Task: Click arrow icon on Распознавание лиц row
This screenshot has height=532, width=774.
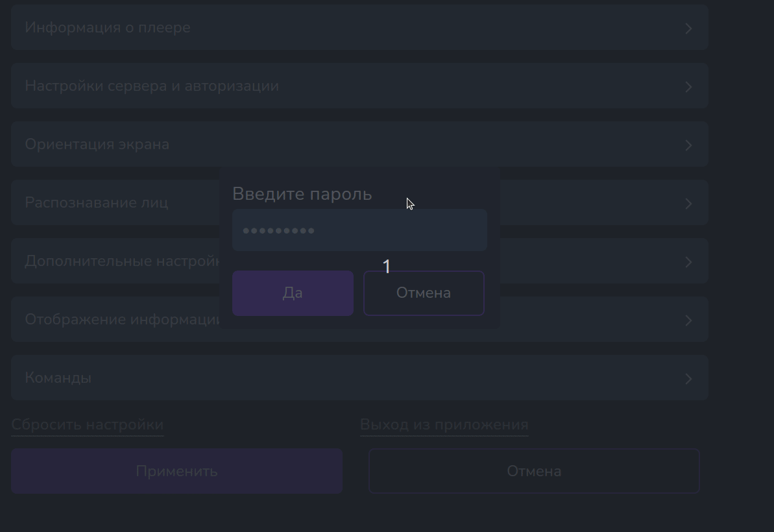Action: (x=688, y=204)
